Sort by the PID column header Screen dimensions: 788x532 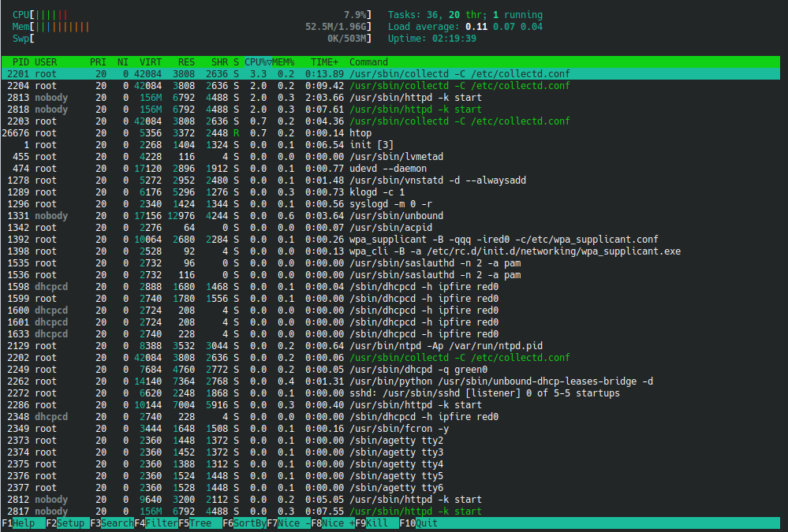tap(21, 61)
